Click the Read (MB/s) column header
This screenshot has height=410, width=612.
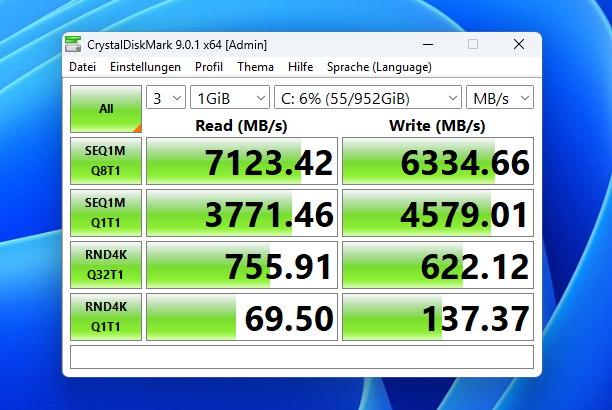point(241,126)
